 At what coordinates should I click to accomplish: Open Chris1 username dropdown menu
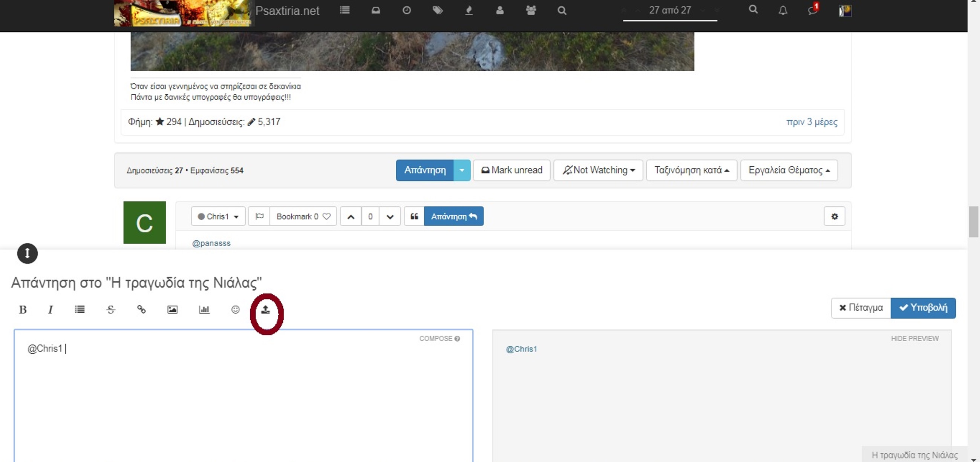point(218,216)
